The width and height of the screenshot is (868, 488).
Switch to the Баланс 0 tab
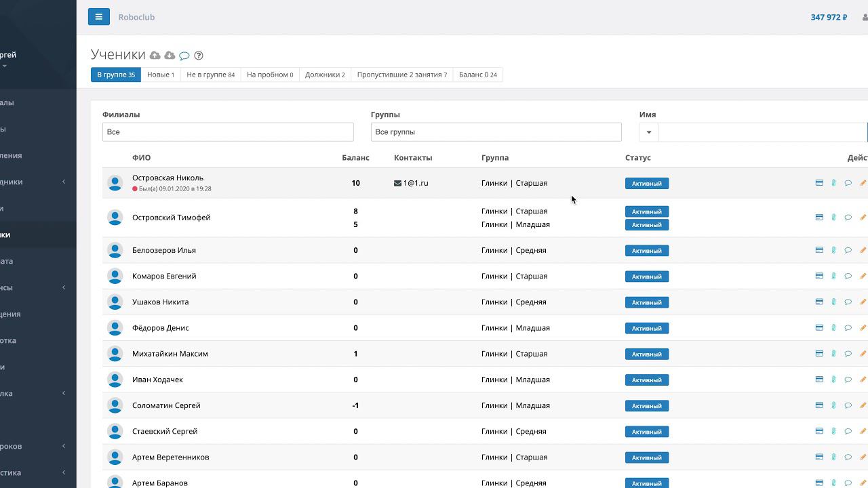(478, 75)
